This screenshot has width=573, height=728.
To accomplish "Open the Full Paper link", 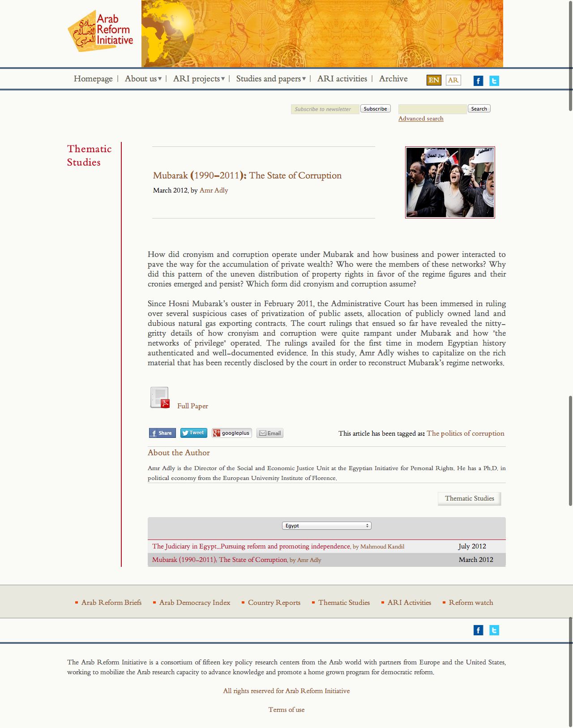I will (x=192, y=406).
